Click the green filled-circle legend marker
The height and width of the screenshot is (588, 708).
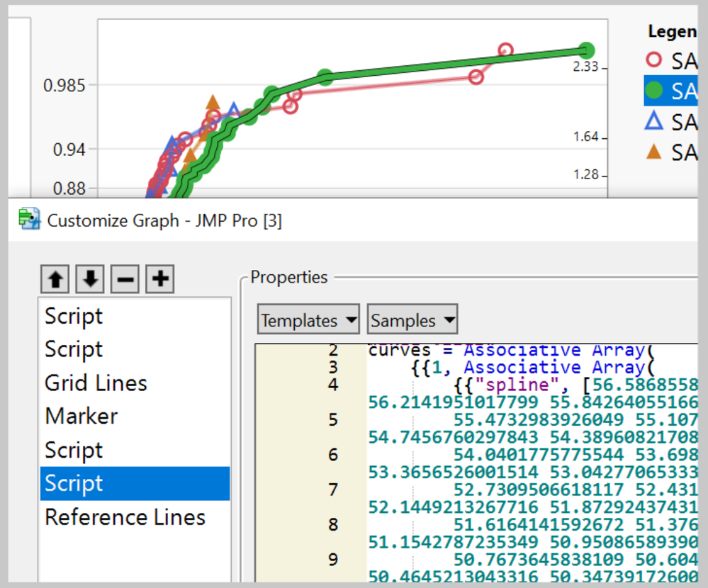pyautogui.click(x=654, y=90)
